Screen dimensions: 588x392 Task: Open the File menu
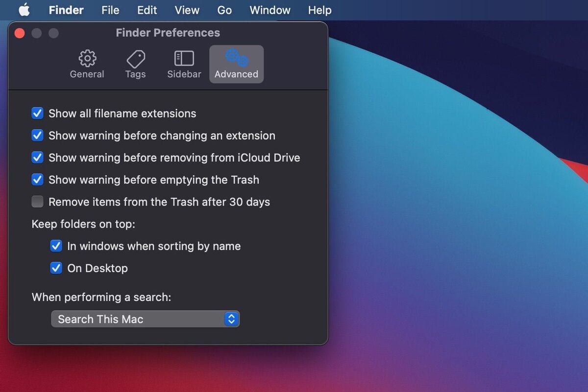click(110, 10)
